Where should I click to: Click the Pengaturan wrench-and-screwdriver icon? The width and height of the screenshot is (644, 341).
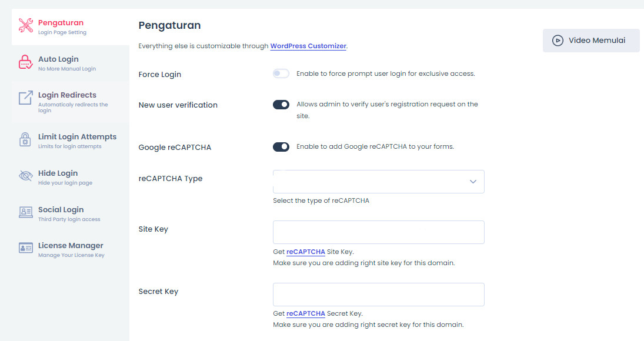26,26
